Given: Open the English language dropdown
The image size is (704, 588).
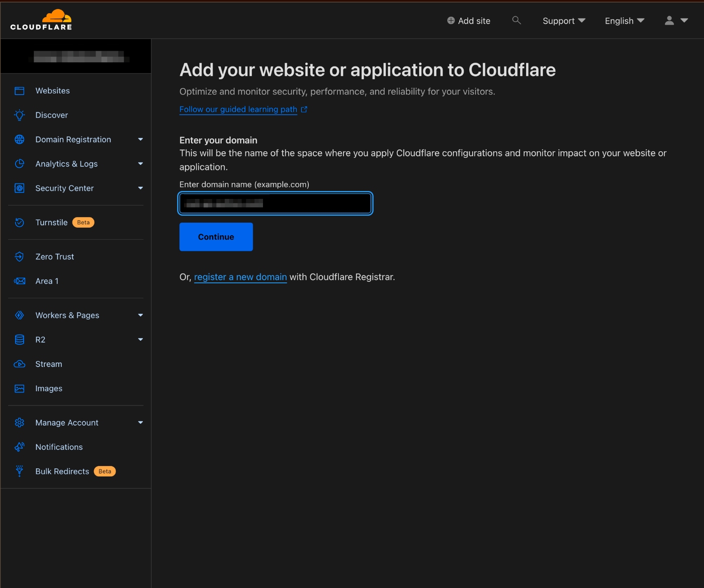Looking at the screenshot, I should (x=625, y=21).
